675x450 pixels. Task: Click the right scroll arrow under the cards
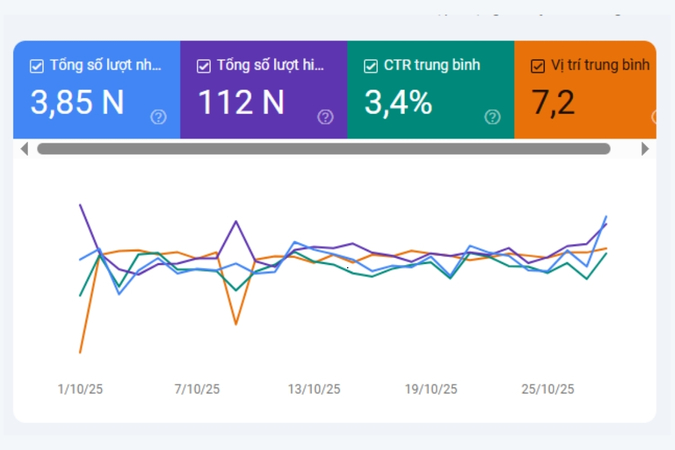point(645,149)
